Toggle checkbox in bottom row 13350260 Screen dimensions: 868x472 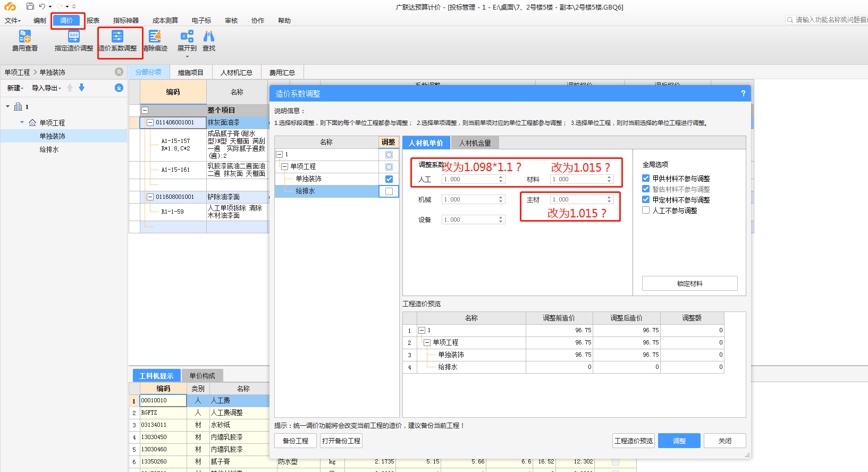coord(616,462)
